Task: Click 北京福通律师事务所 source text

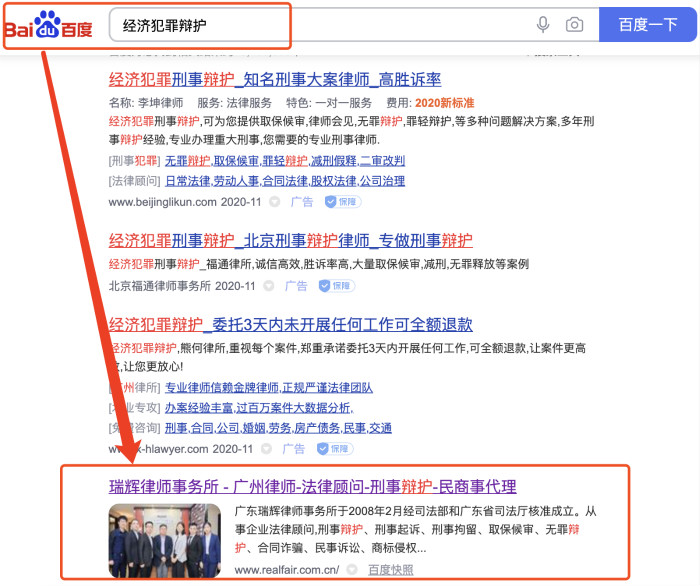Action: pos(160,286)
